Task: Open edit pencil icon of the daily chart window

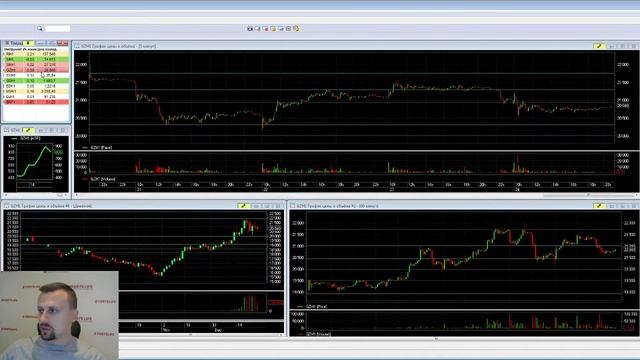Action: click(x=243, y=206)
